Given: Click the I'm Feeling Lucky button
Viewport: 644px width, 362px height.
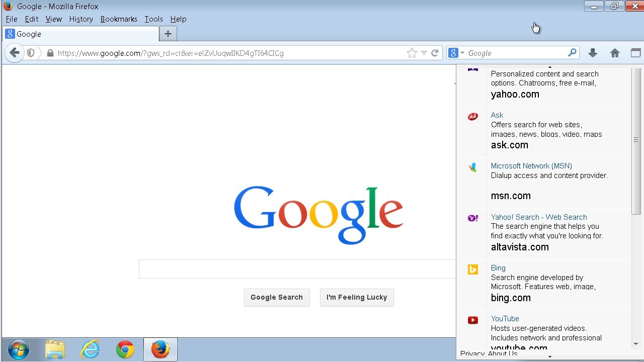Looking at the screenshot, I should [x=357, y=297].
